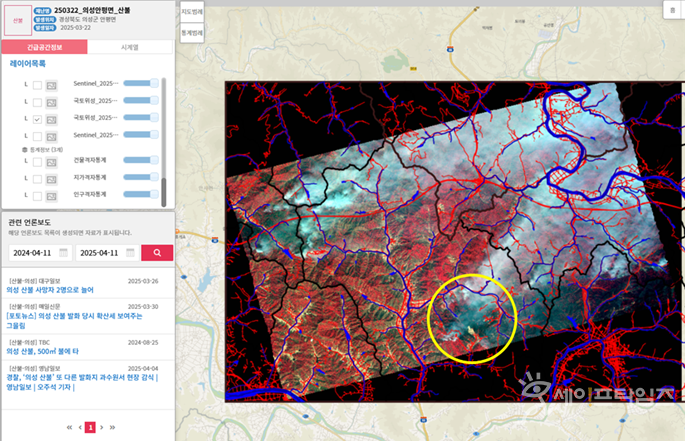Click image icon next to 인구격자통계 layer
689x441 pixels.
(52, 195)
